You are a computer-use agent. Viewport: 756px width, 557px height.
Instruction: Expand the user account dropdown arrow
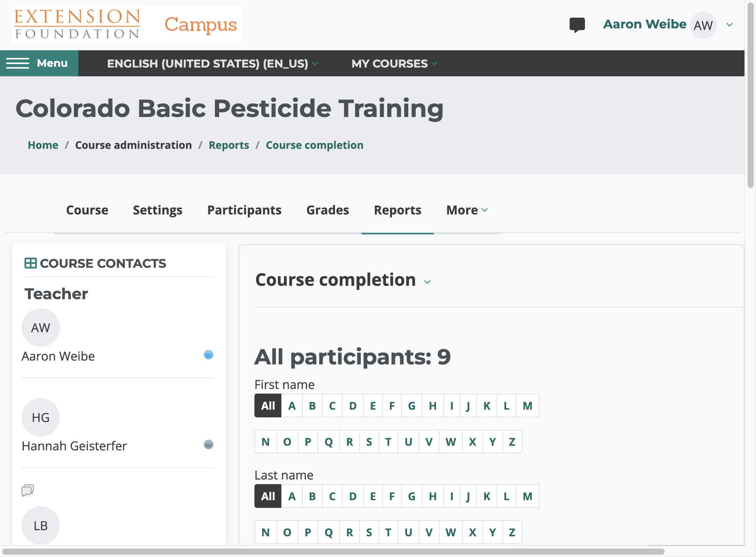coord(730,25)
